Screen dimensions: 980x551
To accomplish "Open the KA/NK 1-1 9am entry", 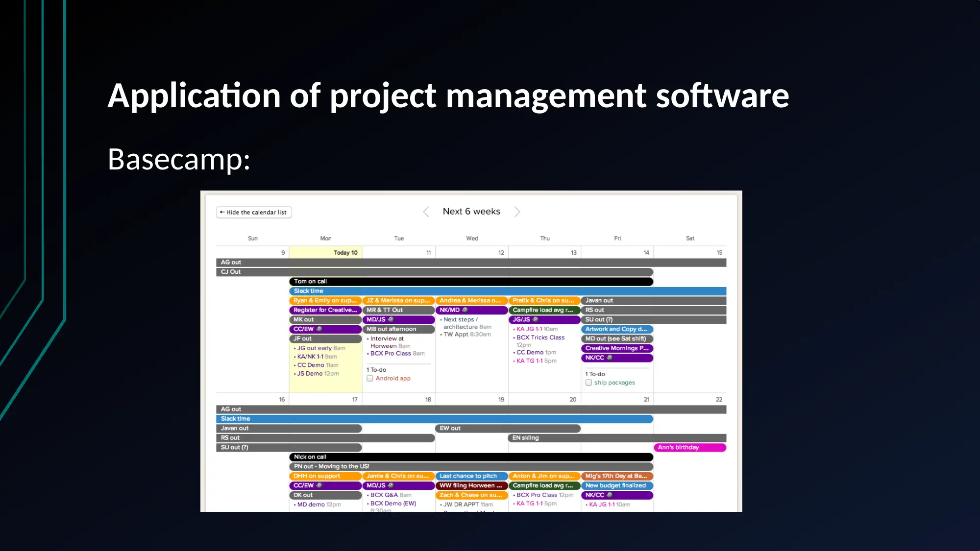I will [317, 357].
